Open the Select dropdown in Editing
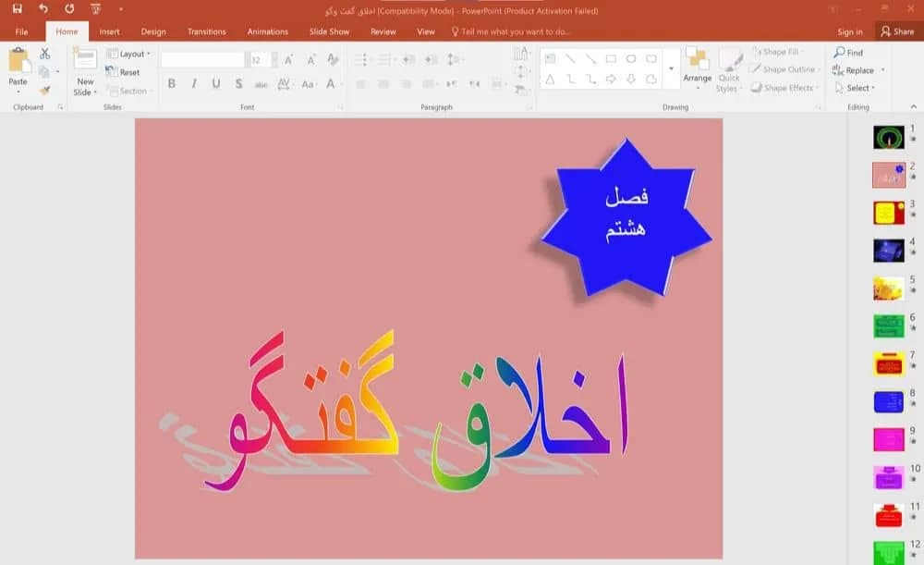This screenshot has width=924, height=565. (x=855, y=88)
